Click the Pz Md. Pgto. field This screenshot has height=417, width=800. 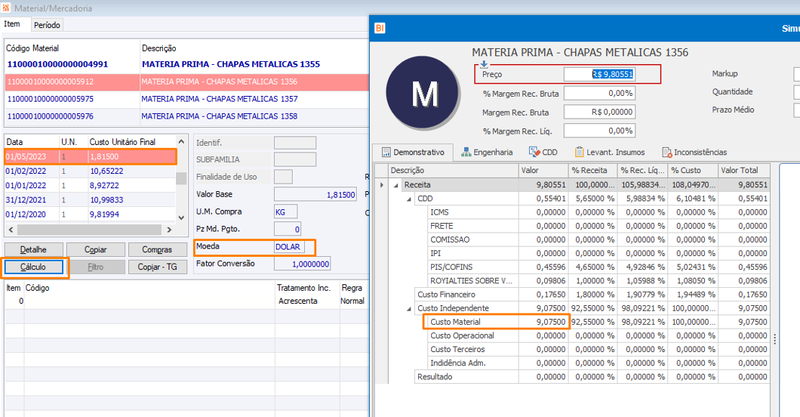(x=287, y=229)
